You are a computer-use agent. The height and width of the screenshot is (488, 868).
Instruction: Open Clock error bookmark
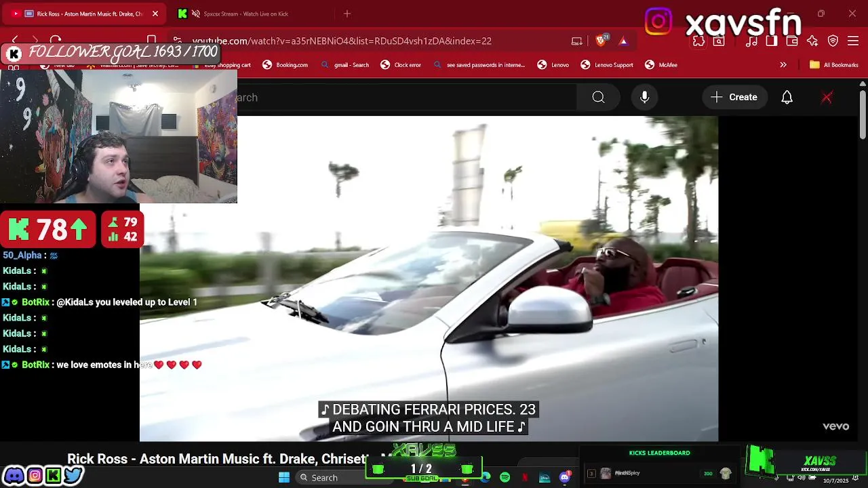point(401,65)
